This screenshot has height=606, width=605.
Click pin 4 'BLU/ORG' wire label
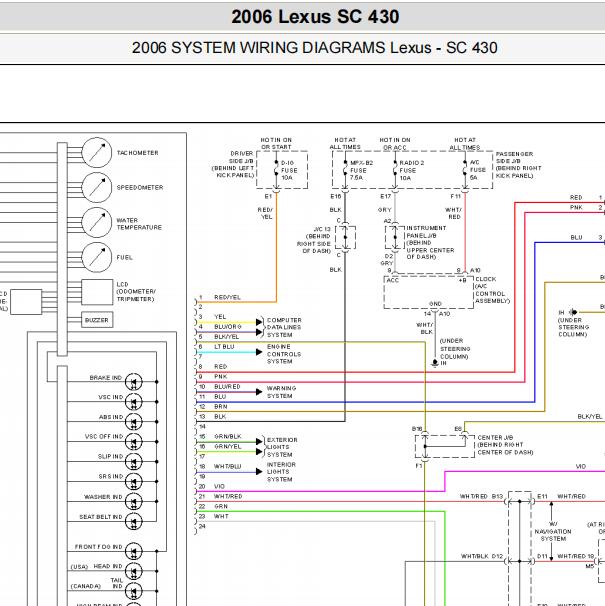coord(228,327)
